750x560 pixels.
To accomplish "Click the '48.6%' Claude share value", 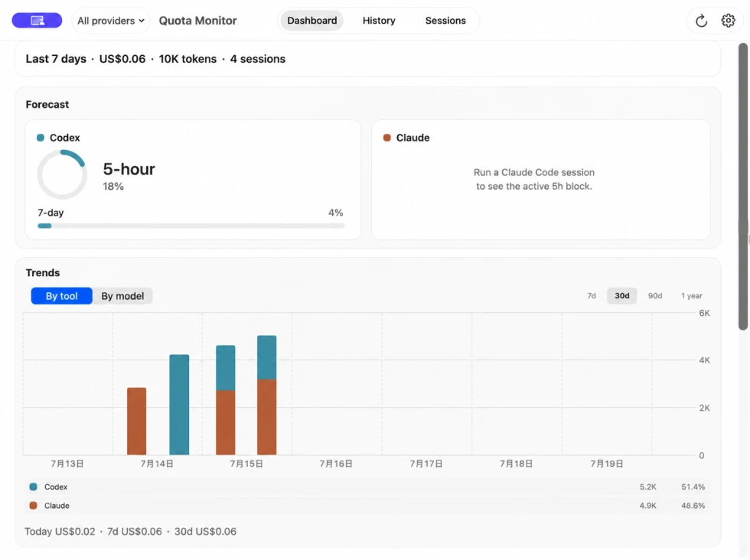I will coord(693,506).
